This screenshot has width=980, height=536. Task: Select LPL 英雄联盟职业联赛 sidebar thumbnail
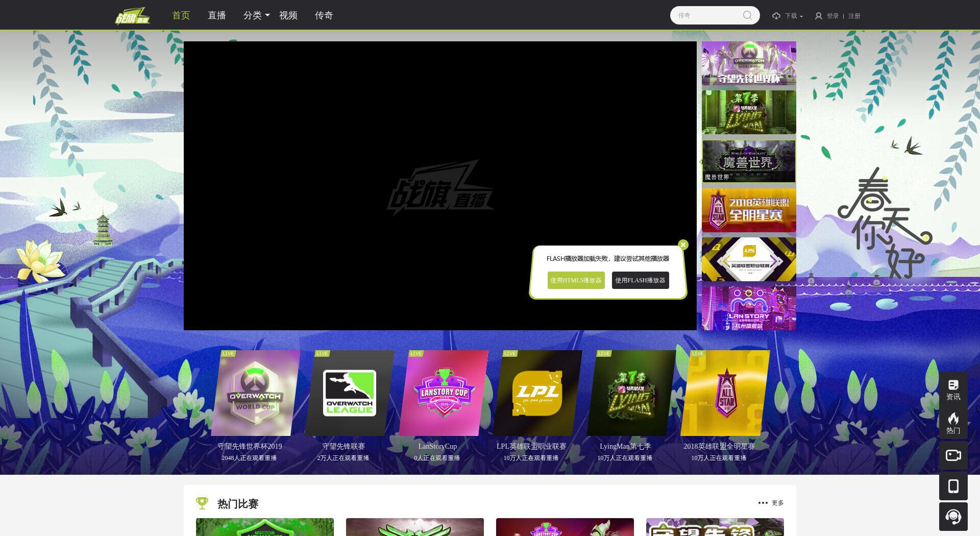749,259
